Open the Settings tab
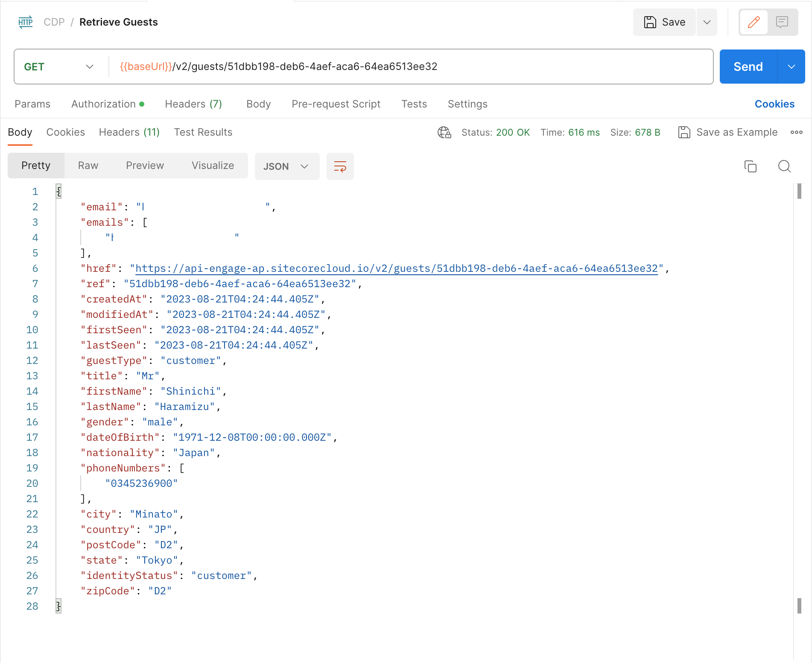This screenshot has height=663, width=812. 467,104
